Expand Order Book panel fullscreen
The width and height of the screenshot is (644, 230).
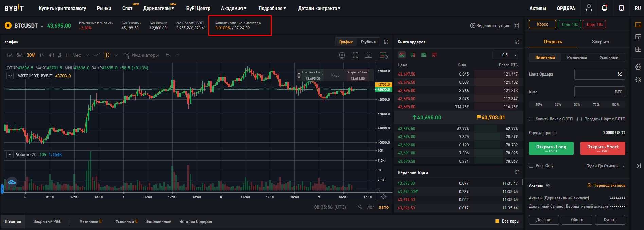[x=517, y=42]
